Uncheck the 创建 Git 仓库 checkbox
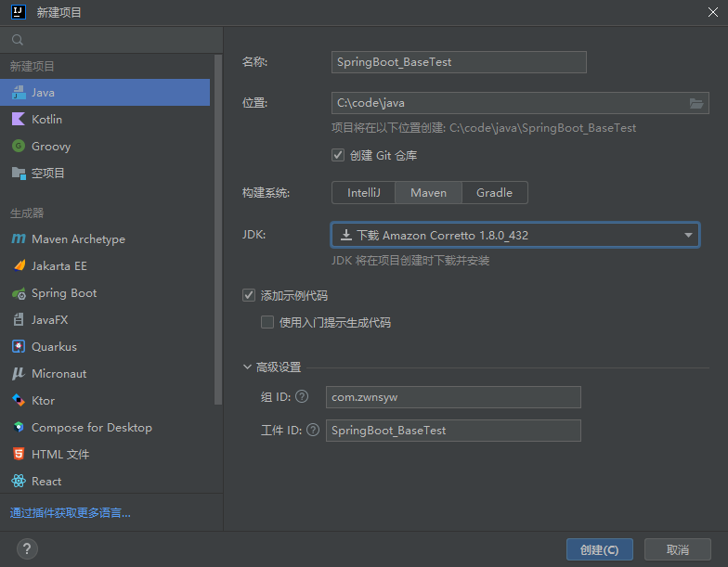Viewport: 728px width, 567px height. 338,155
